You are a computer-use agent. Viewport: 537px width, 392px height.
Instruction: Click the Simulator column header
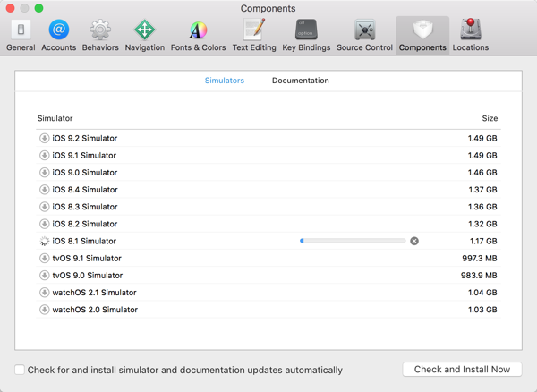(x=55, y=118)
